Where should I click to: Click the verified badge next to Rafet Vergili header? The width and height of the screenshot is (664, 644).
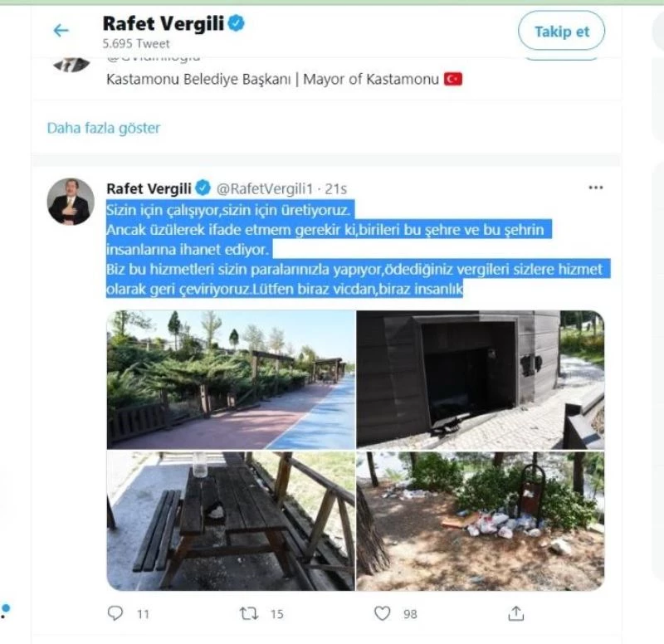click(x=236, y=23)
